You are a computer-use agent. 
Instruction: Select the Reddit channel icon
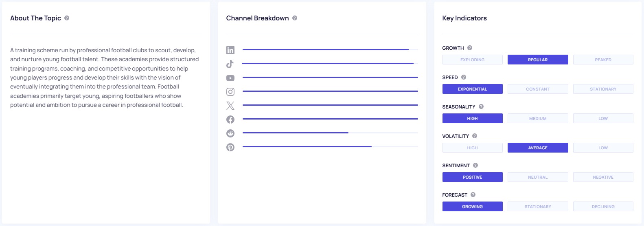tap(230, 133)
